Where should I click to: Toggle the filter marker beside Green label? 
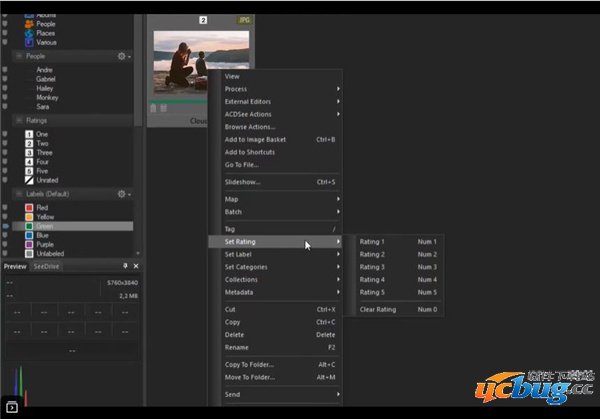click(x=5, y=226)
